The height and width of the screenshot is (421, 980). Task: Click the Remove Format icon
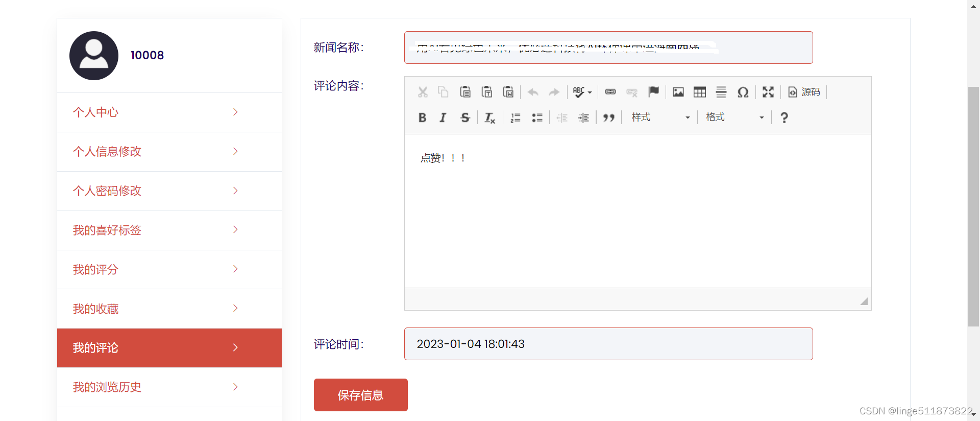tap(489, 118)
